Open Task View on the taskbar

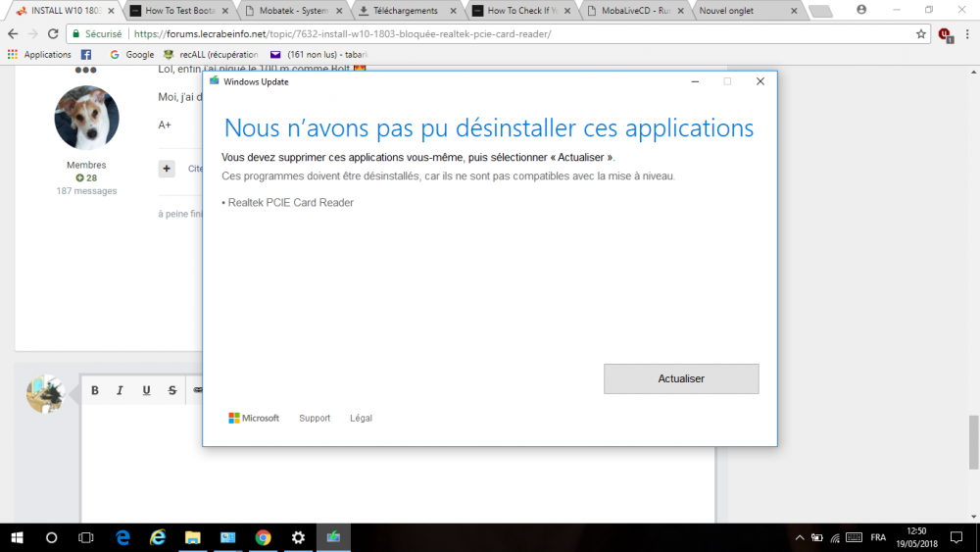coord(85,537)
